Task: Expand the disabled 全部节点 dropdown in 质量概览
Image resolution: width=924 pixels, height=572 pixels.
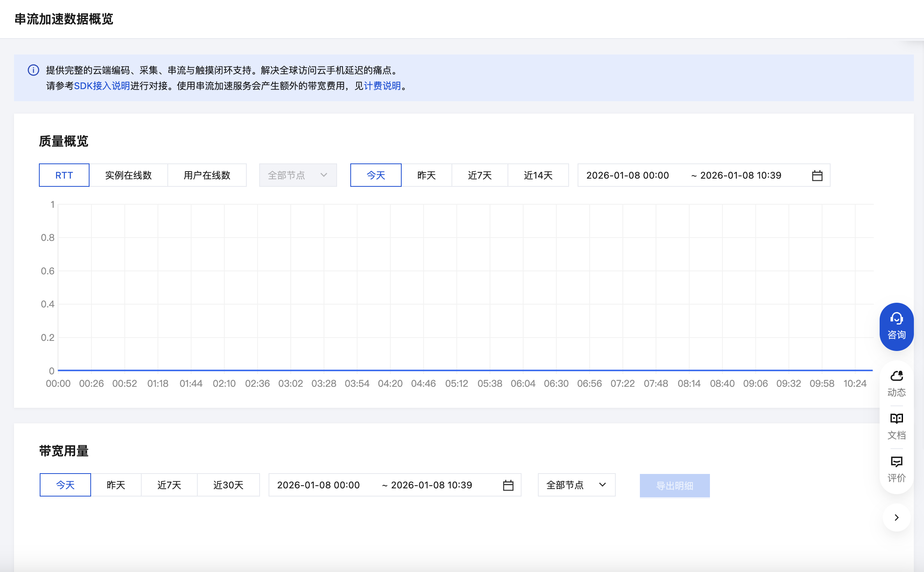Action: pyautogui.click(x=298, y=175)
